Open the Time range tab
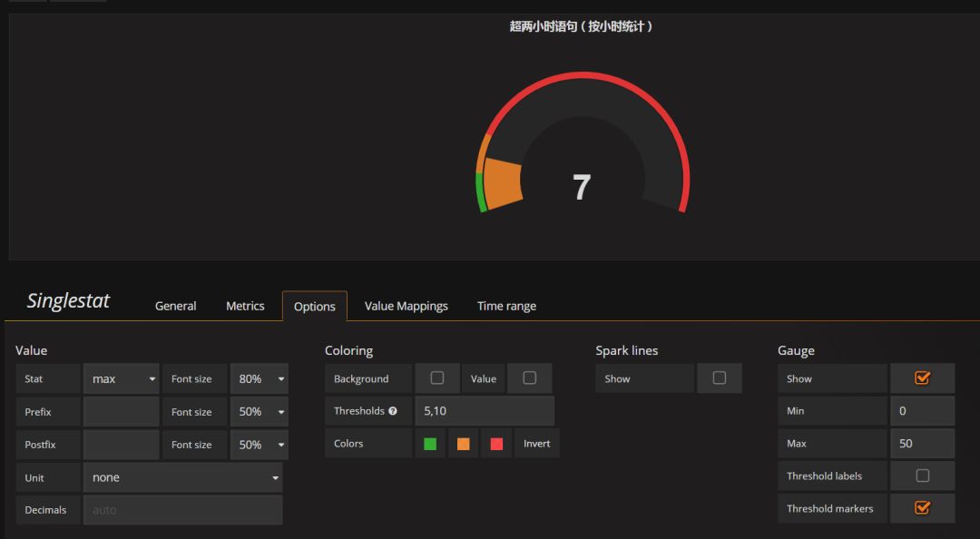980x539 pixels. 507,306
